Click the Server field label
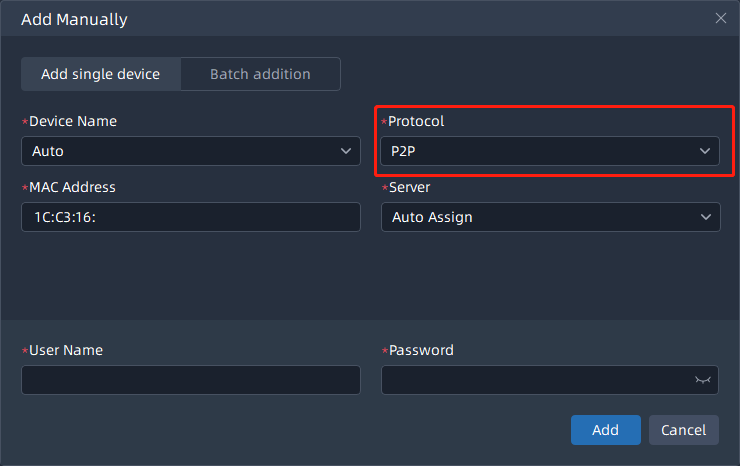Viewport: 740px width, 466px height. point(409,187)
